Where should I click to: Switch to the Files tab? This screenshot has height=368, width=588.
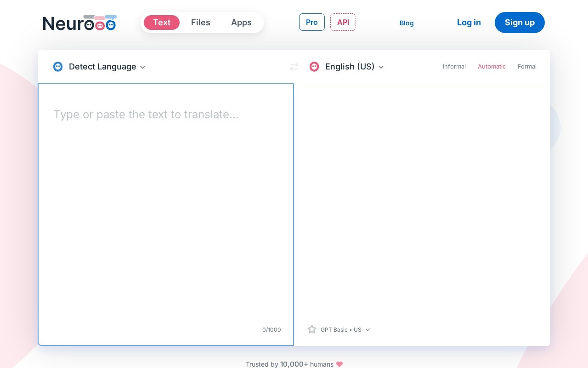pos(201,23)
